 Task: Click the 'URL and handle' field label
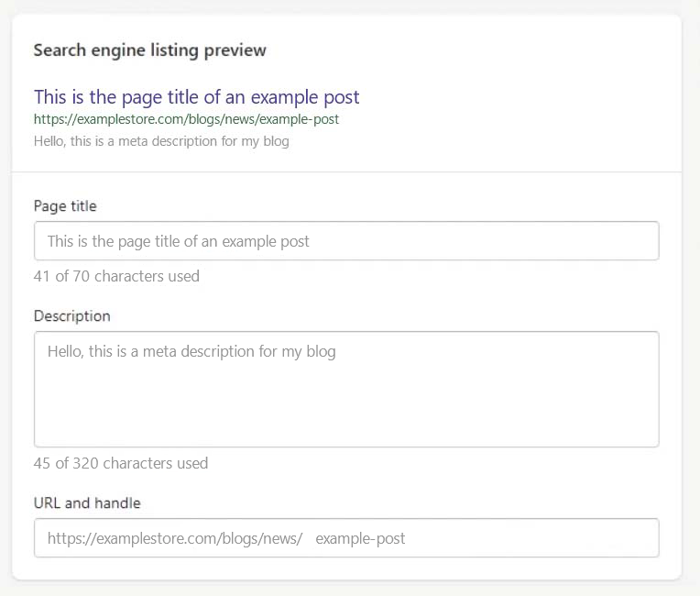click(x=87, y=502)
